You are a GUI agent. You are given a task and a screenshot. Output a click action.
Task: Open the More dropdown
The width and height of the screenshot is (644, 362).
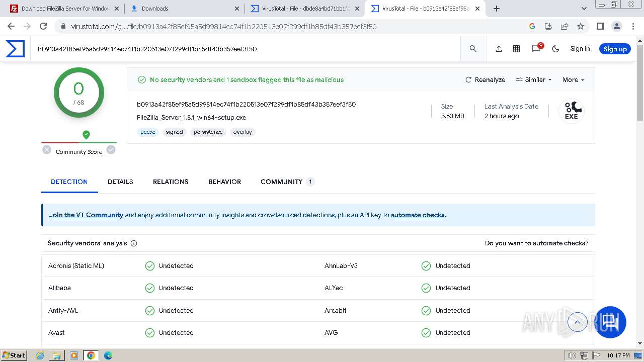[573, 79]
